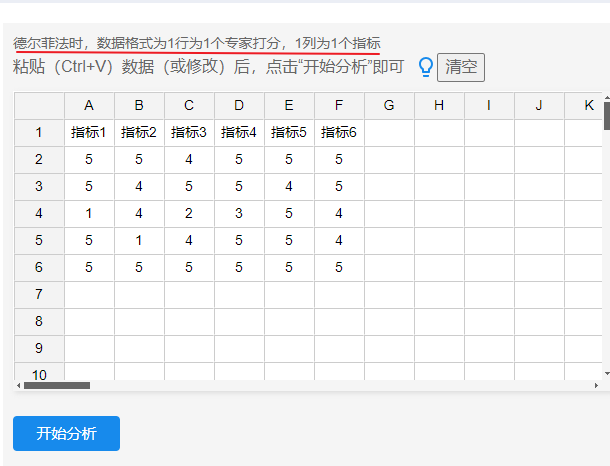Select cell D4 containing value 3

point(239,214)
